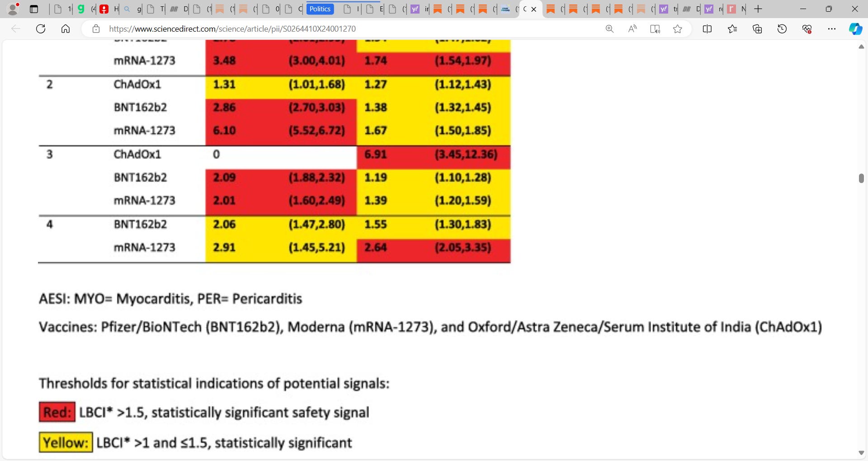
Task: Select the AESI Myocarditis Pericarditis footnote
Action: 170,299
